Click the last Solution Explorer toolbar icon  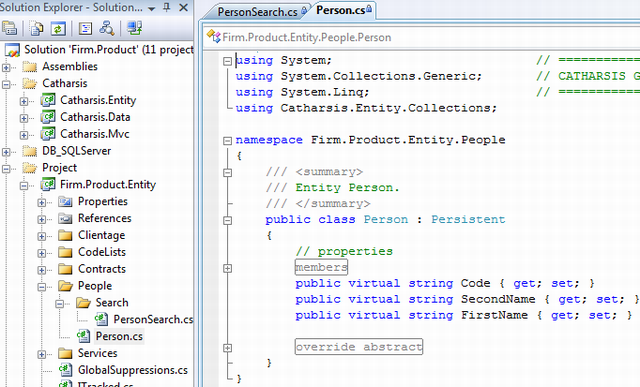[134, 29]
